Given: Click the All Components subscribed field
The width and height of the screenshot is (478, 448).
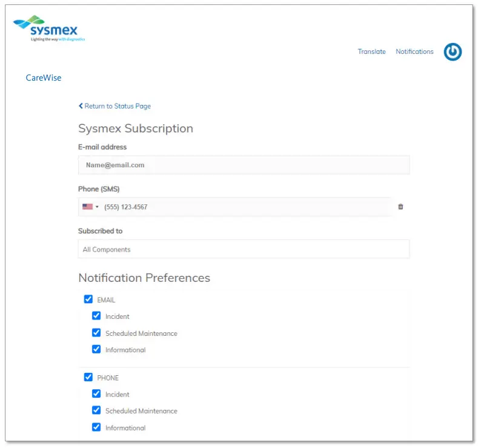Looking at the screenshot, I should (244, 249).
